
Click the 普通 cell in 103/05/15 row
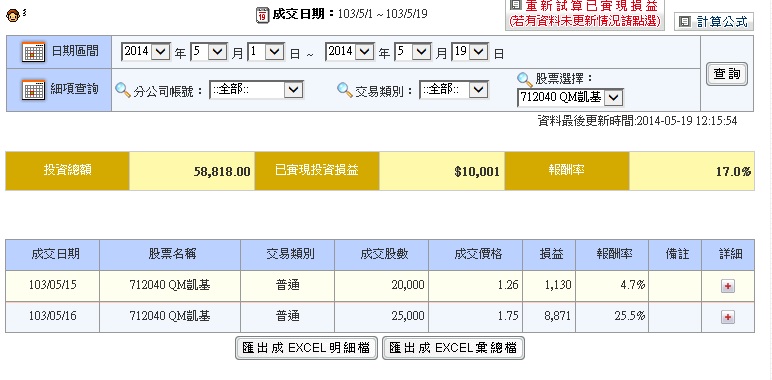point(288,285)
